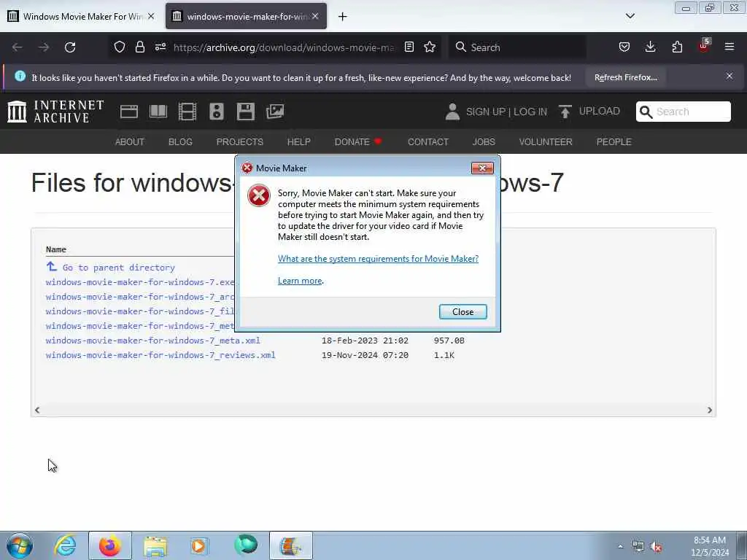This screenshot has height=560, width=747.
Task: Open site permissions icon in address bar
Action: point(160,47)
